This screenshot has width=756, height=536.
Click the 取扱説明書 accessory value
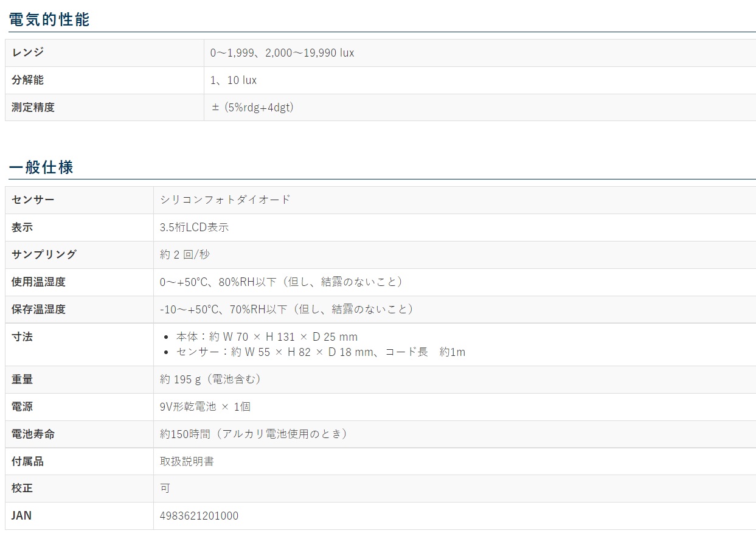187,462
